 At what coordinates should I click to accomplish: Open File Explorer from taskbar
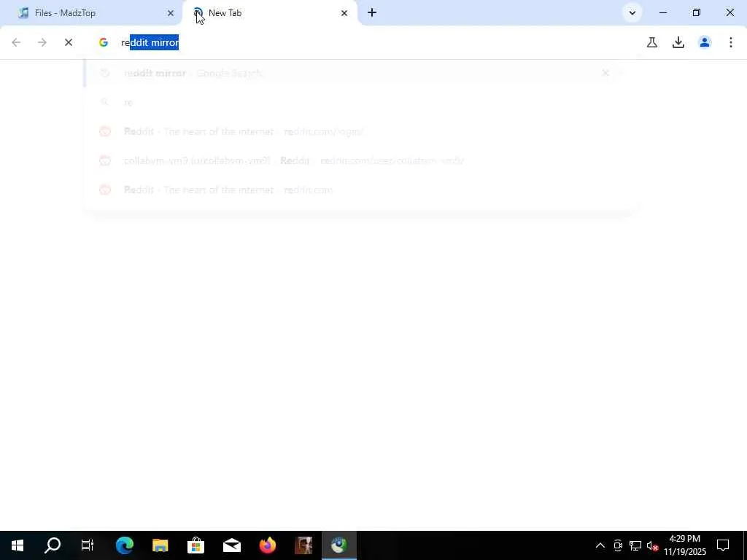click(160, 545)
